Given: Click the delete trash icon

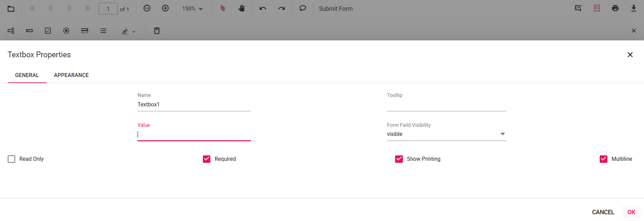Looking at the screenshot, I should click(x=157, y=31).
